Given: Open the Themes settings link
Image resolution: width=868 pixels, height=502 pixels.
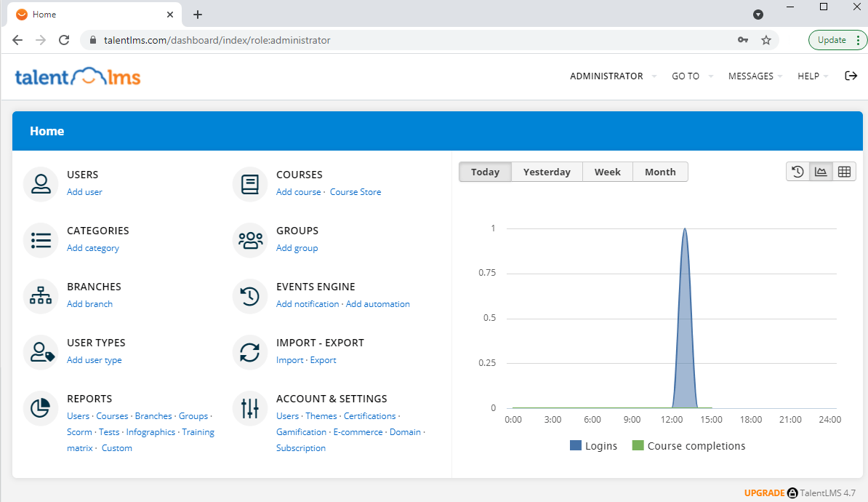Looking at the screenshot, I should [x=321, y=415].
